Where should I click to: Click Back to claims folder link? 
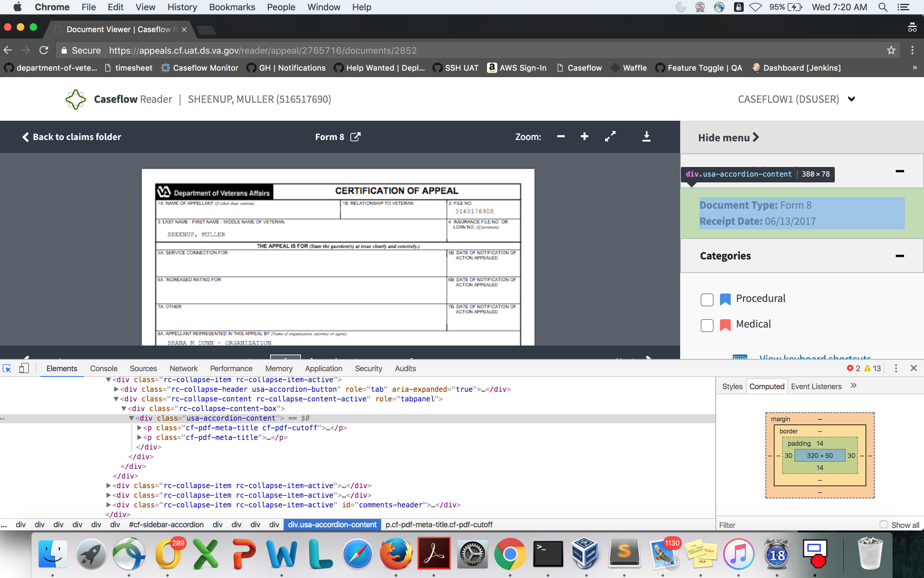72,137
